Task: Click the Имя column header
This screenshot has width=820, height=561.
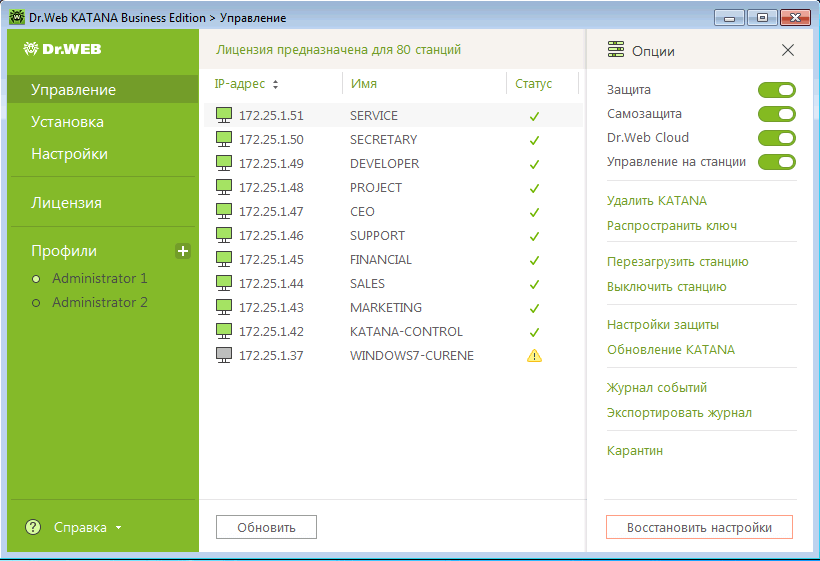Action: tap(364, 84)
